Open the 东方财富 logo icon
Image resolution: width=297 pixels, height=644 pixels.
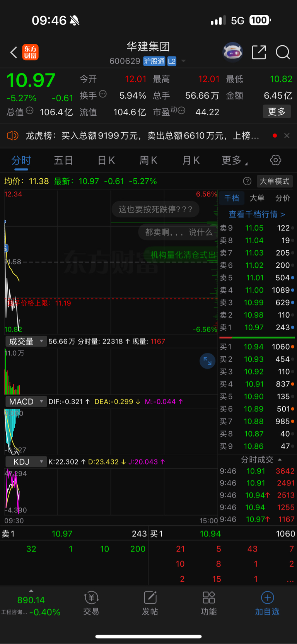[x=30, y=52]
